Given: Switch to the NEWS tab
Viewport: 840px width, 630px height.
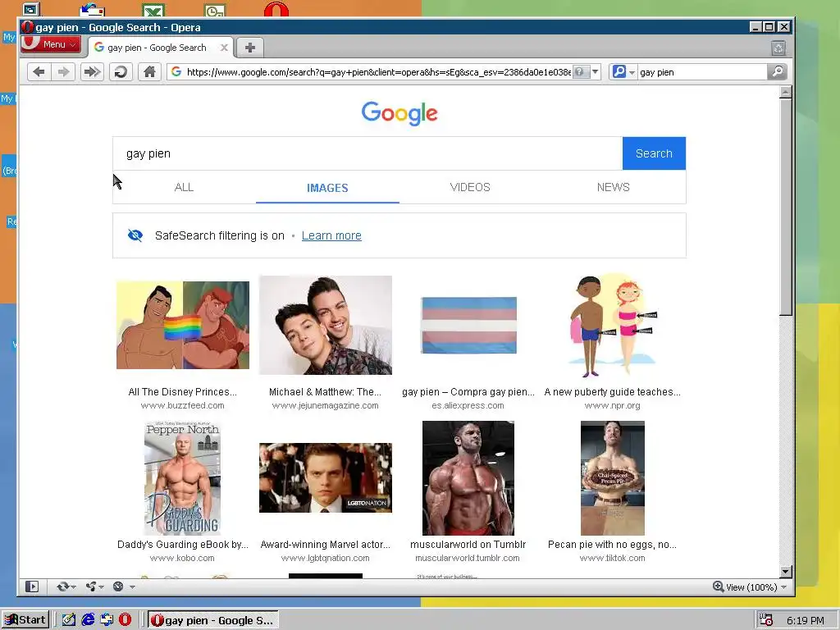Looking at the screenshot, I should pyautogui.click(x=614, y=188).
